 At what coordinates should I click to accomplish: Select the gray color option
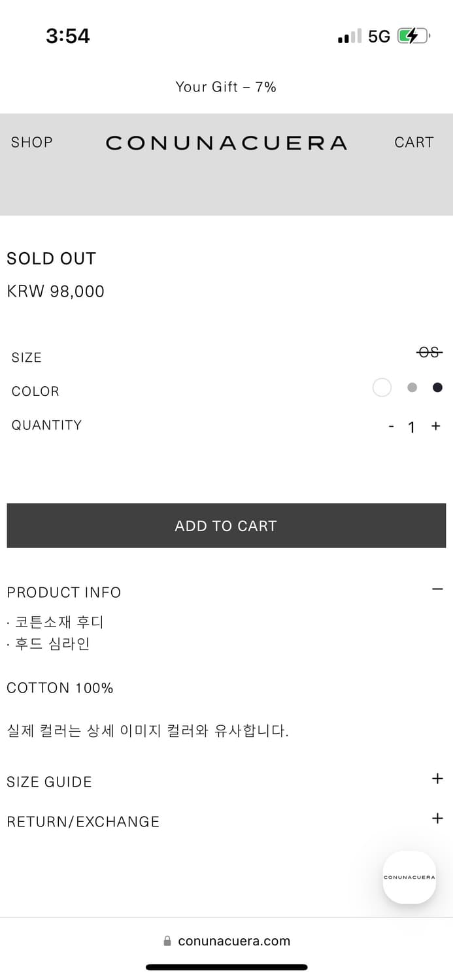click(x=412, y=387)
